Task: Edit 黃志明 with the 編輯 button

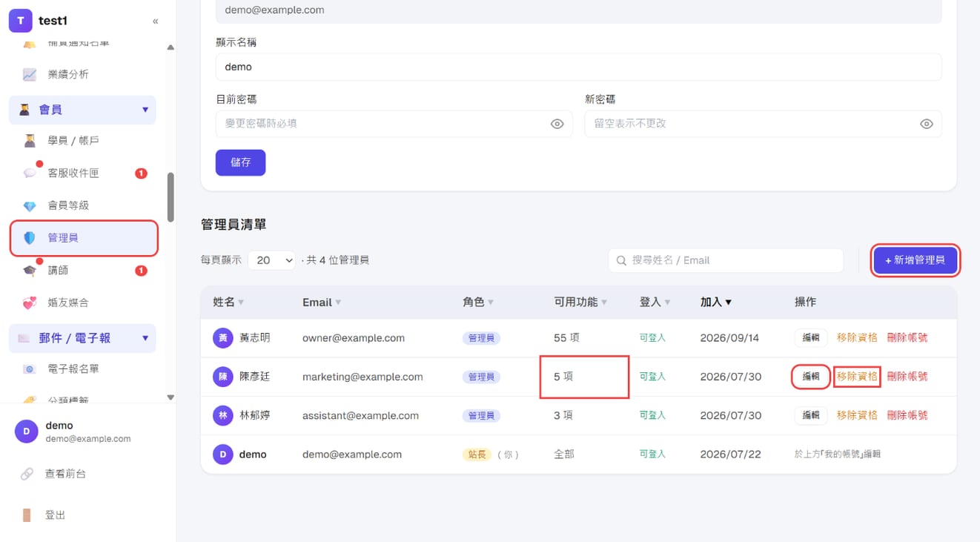Action: point(811,338)
